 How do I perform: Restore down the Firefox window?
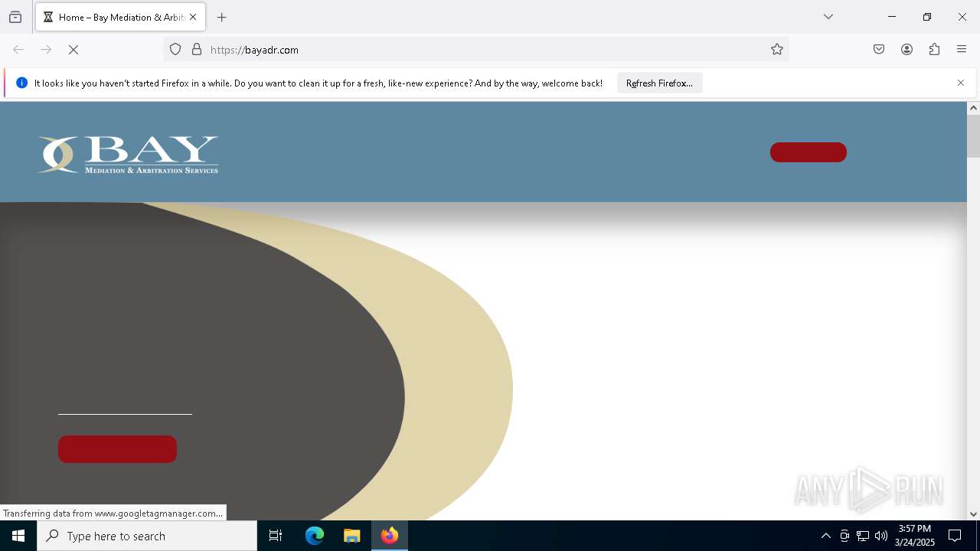tap(927, 17)
